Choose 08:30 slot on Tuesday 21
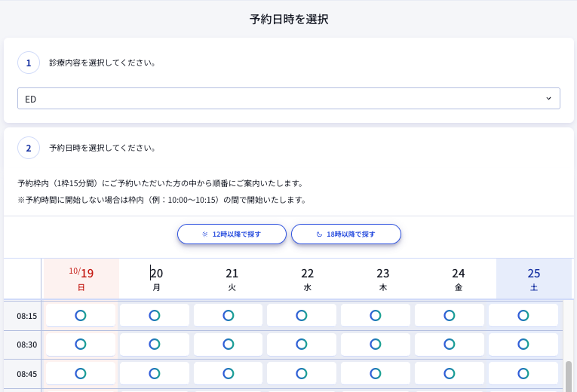The height and width of the screenshot is (392, 577). (228, 344)
